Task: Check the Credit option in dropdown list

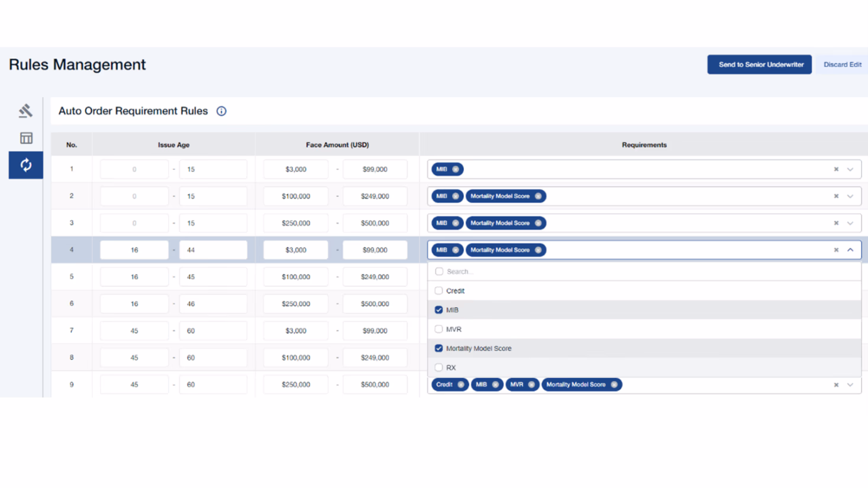Action: pos(438,290)
